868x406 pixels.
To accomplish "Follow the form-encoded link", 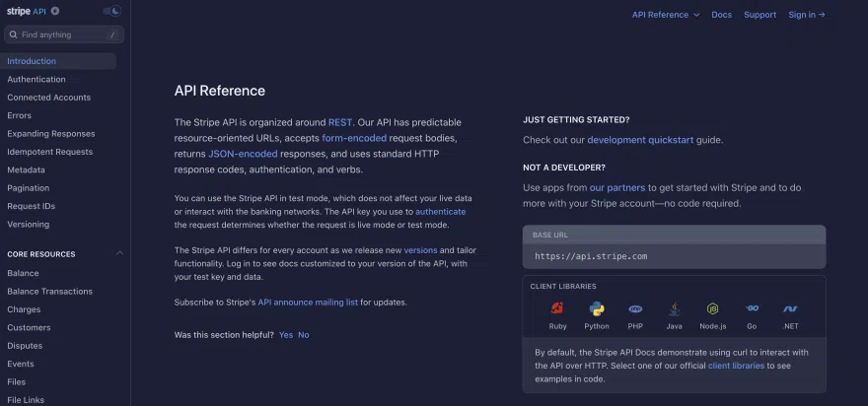I will 354,138.
